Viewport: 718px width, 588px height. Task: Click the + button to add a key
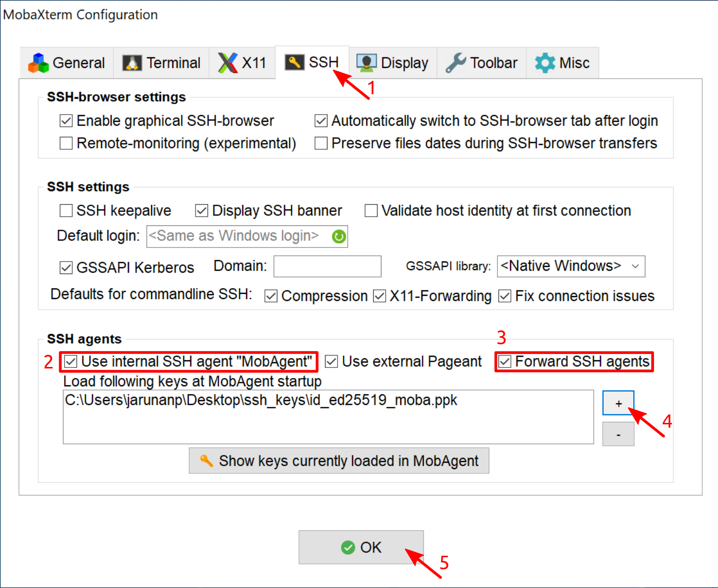click(618, 403)
